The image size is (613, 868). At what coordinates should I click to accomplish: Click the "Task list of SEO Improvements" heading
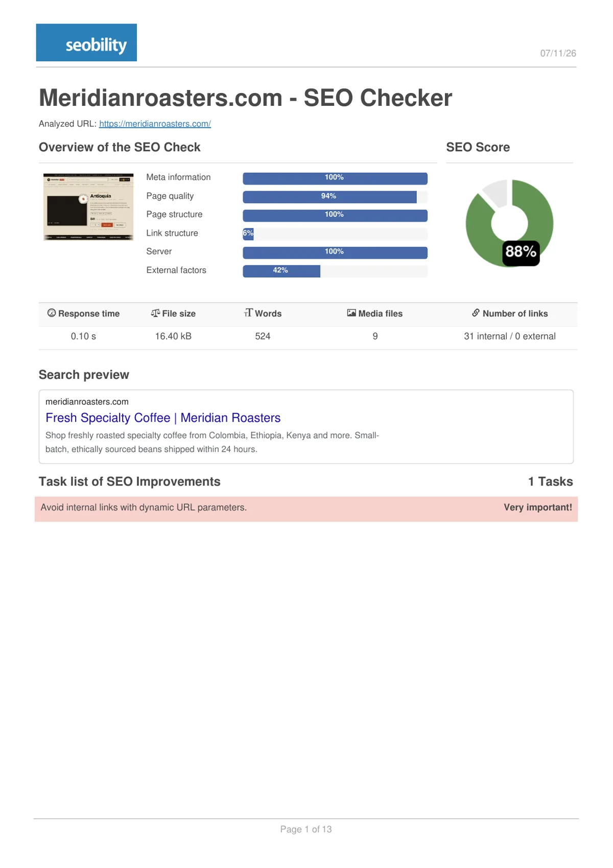click(x=130, y=482)
